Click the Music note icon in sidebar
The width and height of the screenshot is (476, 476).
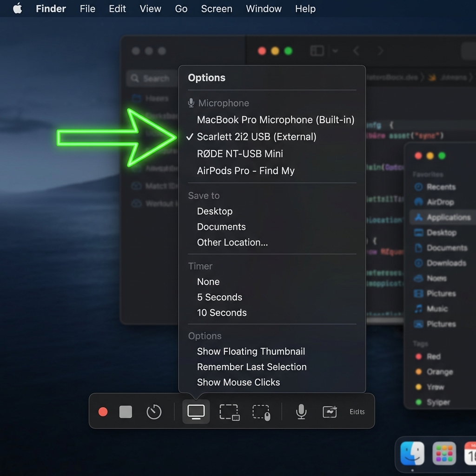point(419,309)
